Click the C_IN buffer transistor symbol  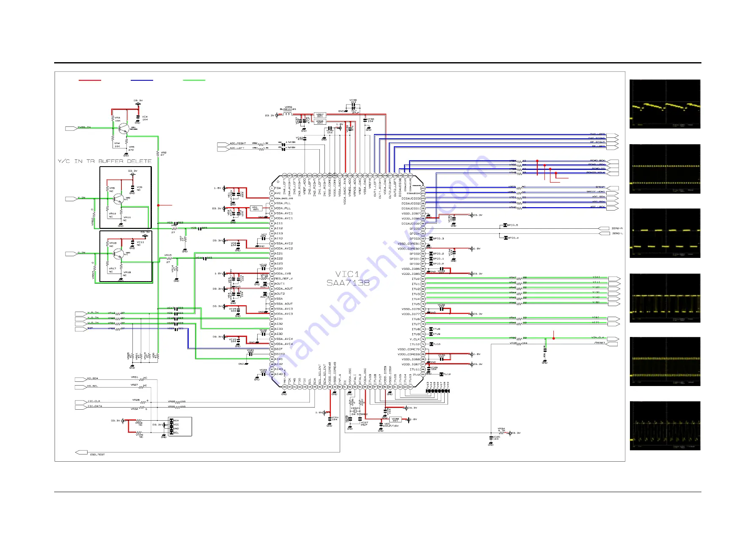[x=118, y=254]
